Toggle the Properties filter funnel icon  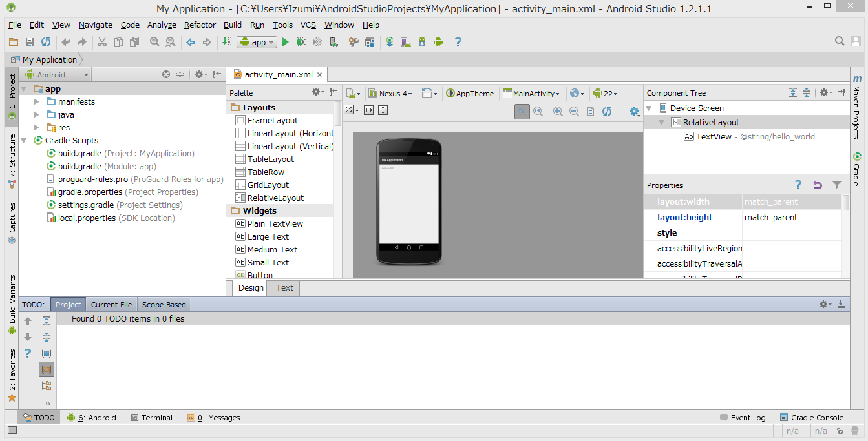(837, 185)
